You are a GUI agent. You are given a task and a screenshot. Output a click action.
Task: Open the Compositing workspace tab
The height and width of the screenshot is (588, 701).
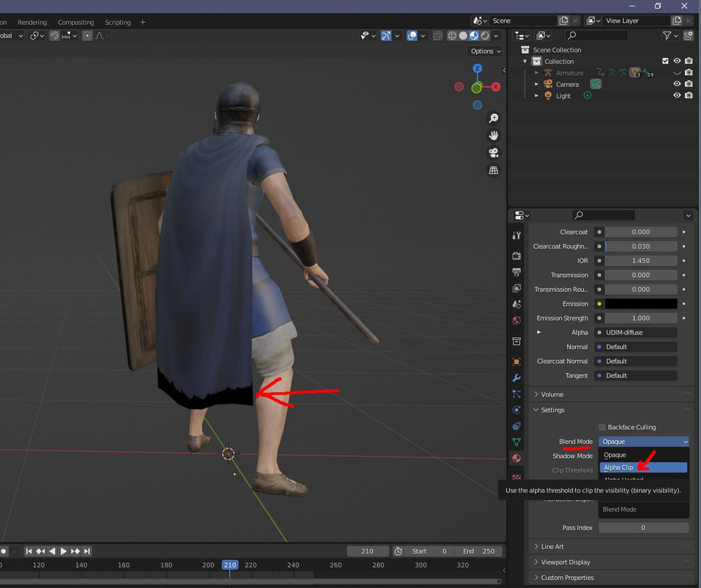pyautogui.click(x=76, y=22)
